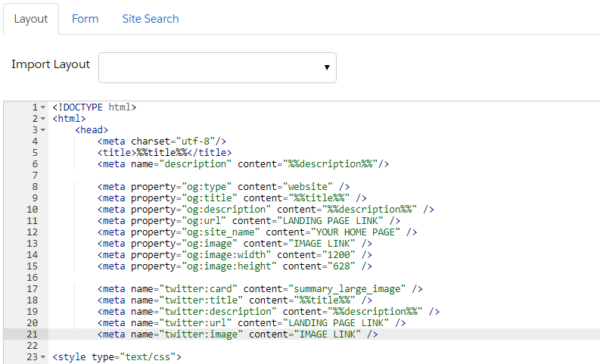Click the <head> tag line
Viewport: 600px width, 364px height.
click(x=92, y=130)
